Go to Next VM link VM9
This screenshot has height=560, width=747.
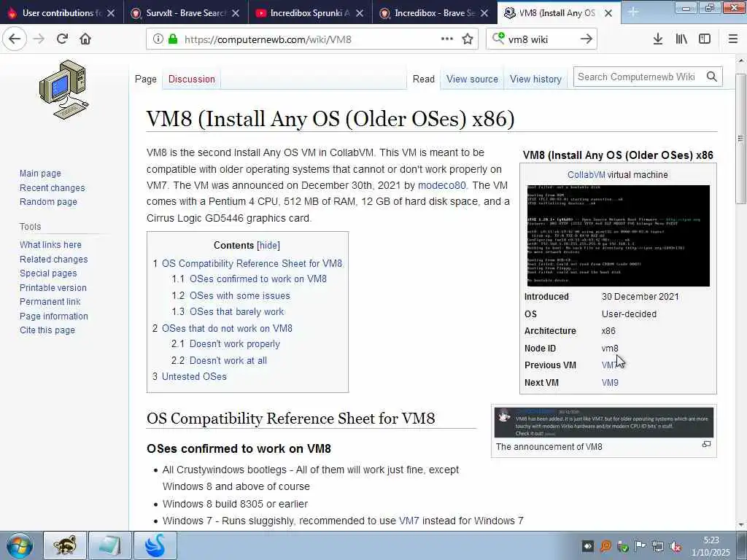click(x=610, y=382)
